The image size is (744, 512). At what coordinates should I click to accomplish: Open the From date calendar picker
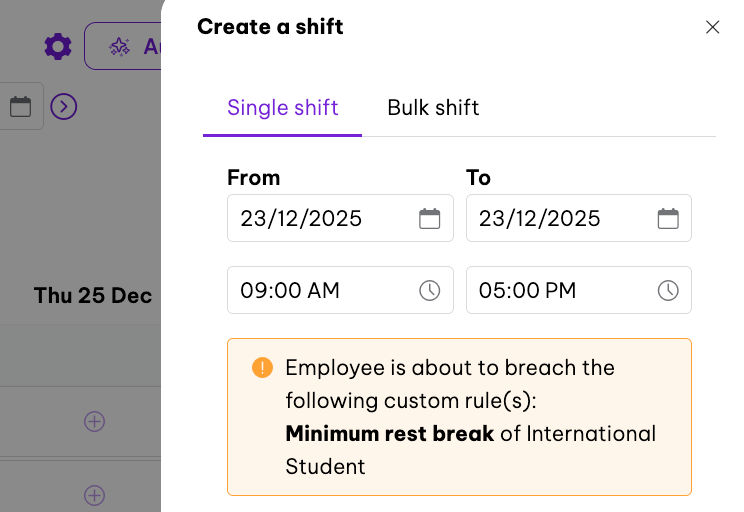429,218
